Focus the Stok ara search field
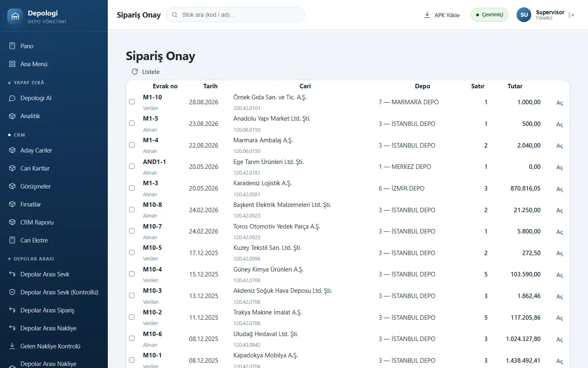 point(236,15)
